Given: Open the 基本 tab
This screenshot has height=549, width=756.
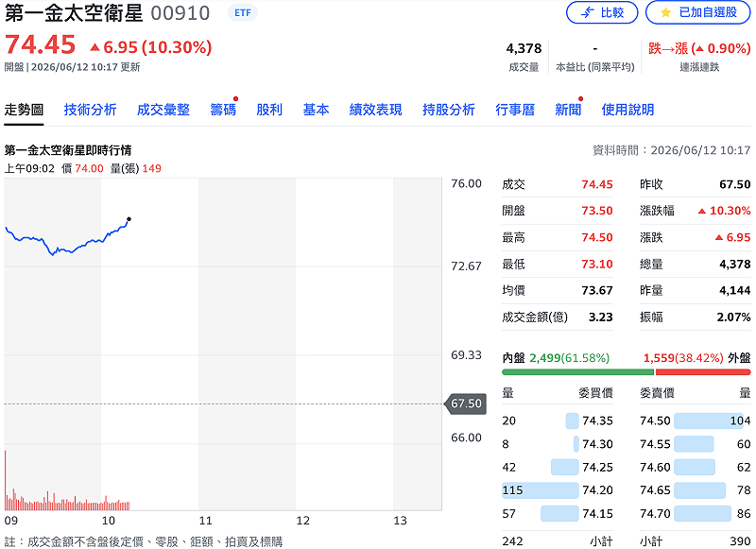Looking at the screenshot, I should point(316,110).
